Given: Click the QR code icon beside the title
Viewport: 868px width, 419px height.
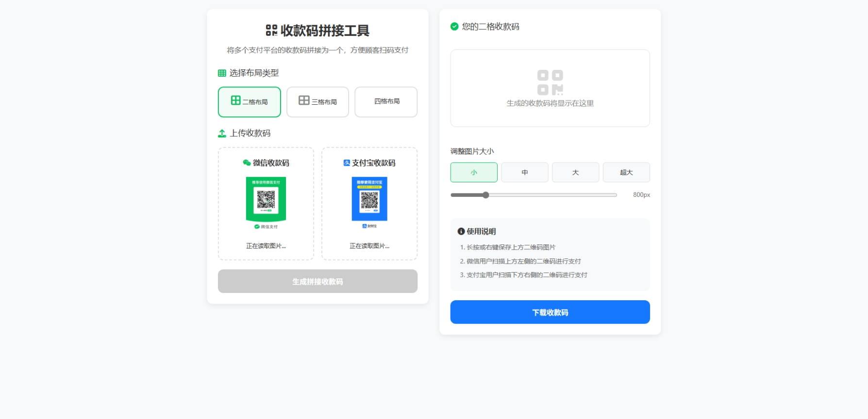Looking at the screenshot, I should (271, 31).
